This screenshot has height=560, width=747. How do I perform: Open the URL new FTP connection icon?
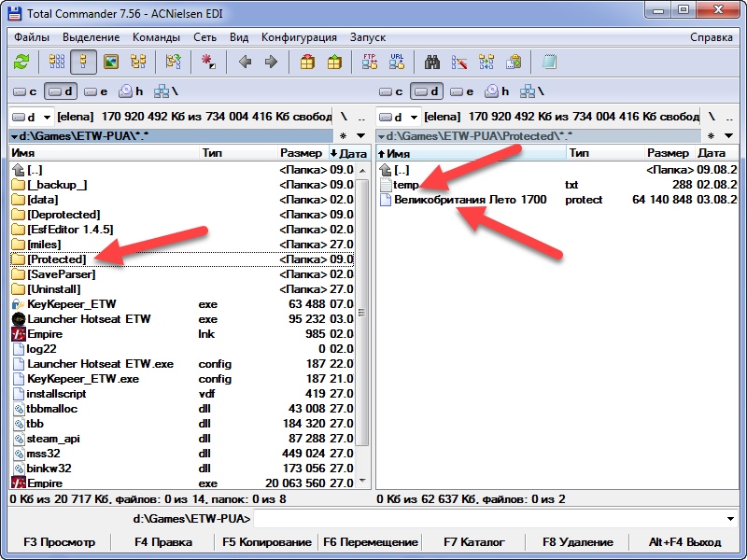point(397,62)
